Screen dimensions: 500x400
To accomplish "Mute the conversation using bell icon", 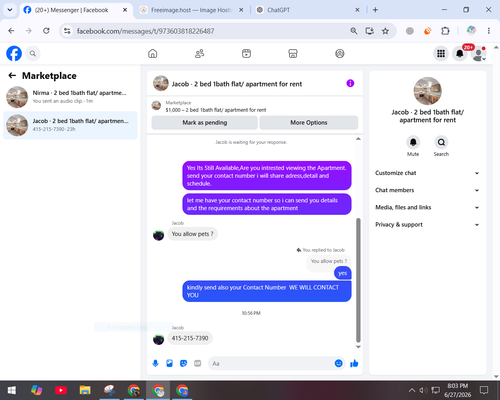I will [x=413, y=142].
